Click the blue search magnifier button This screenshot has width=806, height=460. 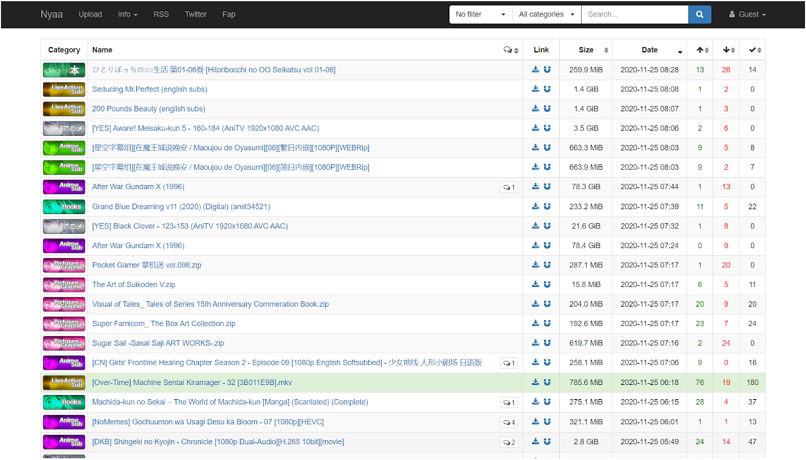point(700,14)
